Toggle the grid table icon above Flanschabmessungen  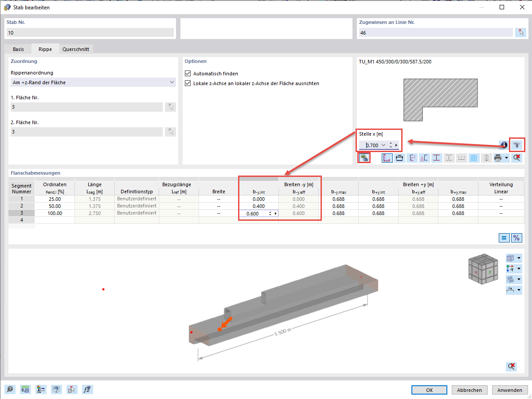(473, 157)
